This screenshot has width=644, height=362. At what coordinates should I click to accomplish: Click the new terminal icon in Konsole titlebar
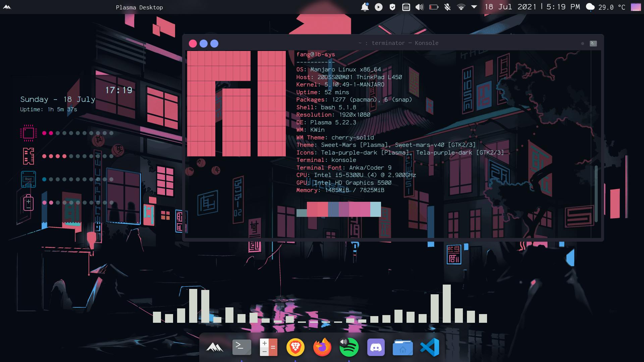point(593,43)
